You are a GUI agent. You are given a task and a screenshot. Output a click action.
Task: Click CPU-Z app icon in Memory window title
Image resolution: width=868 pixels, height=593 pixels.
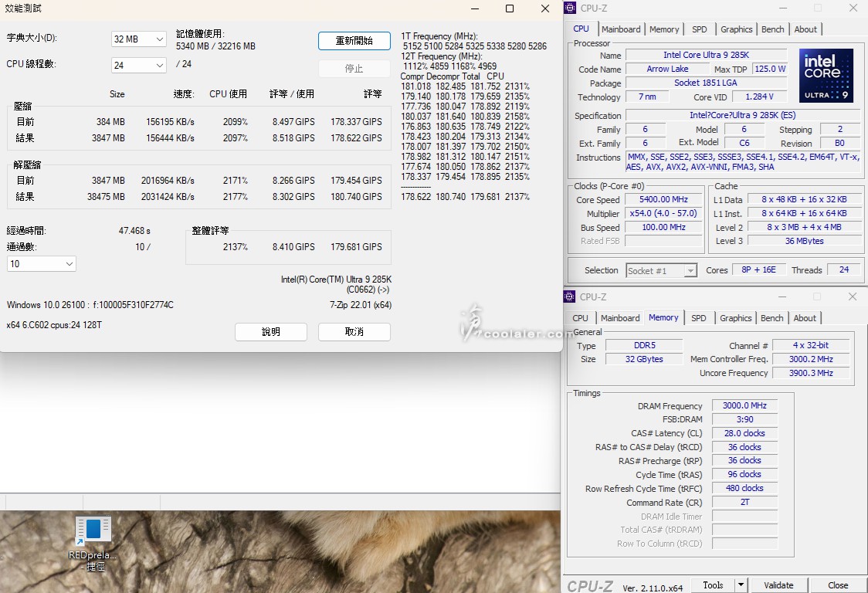pos(570,296)
